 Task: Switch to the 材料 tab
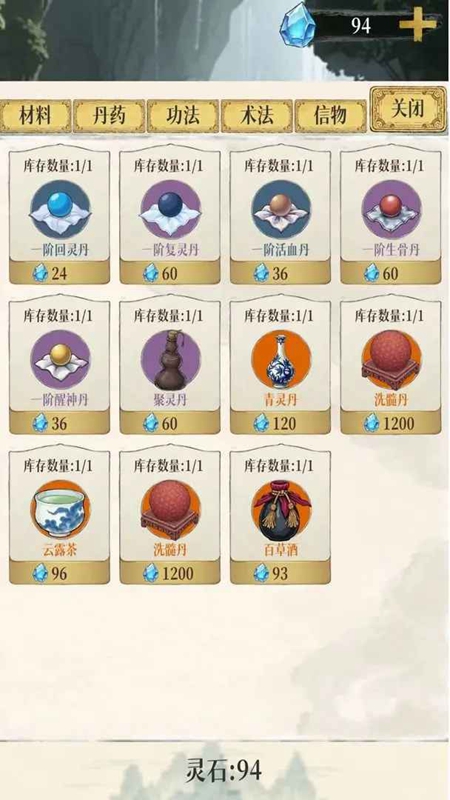[x=35, y=116]
